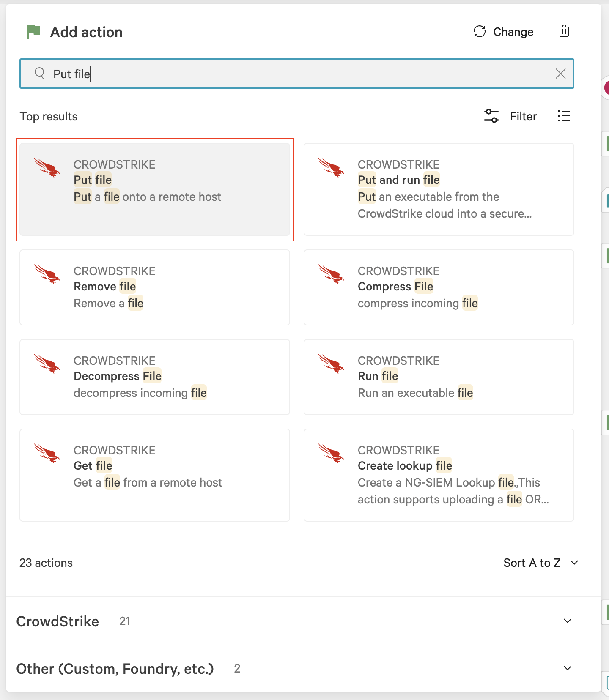Viewport: 609px width, 700px height.
Task: Expand Other (Custom, Foundry, etc.) section
Action: click(567, 668)
